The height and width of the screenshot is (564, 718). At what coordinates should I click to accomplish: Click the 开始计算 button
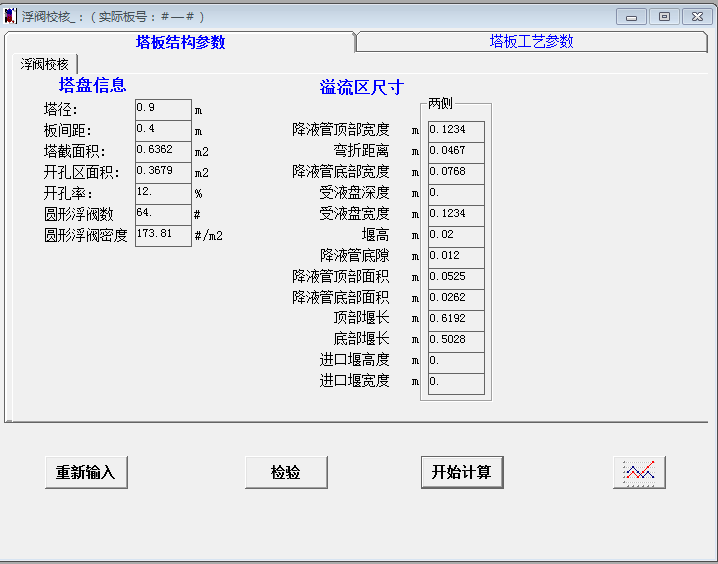[462, 472]
